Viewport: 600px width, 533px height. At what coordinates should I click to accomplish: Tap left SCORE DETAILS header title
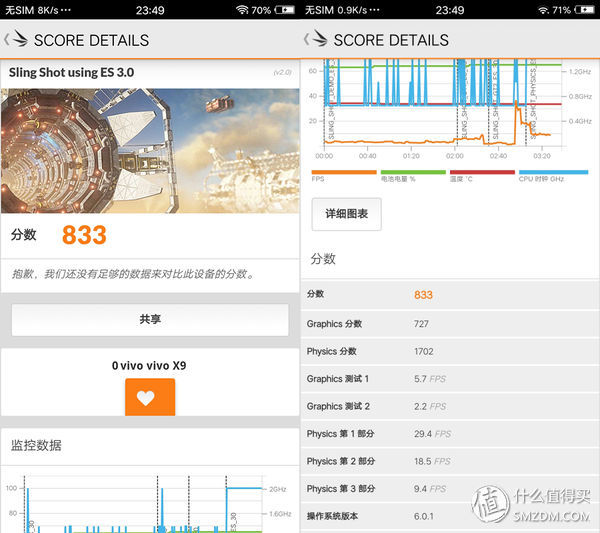coord(91,40)
